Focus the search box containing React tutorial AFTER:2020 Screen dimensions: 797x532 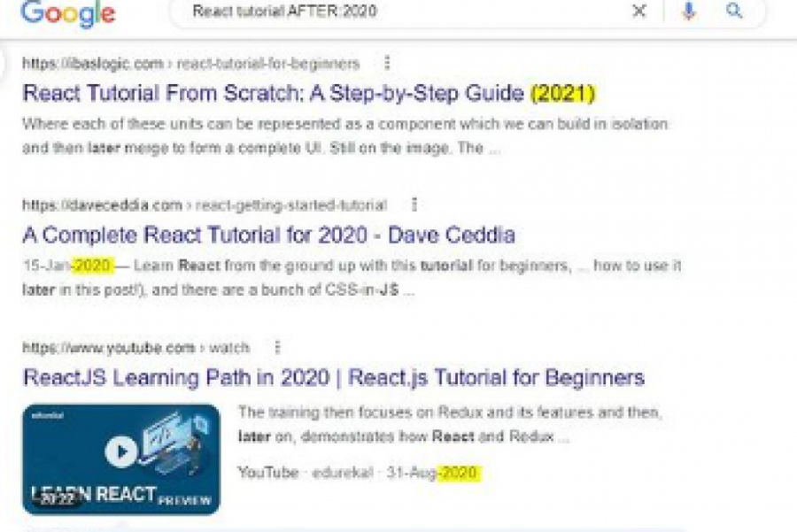point(398,12)
